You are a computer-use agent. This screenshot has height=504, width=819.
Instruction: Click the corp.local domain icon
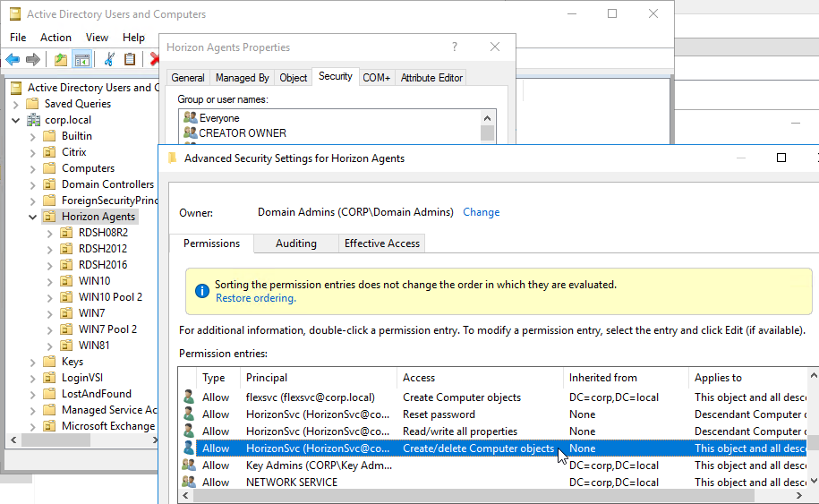pyautogui.click(x=33, y=120)
